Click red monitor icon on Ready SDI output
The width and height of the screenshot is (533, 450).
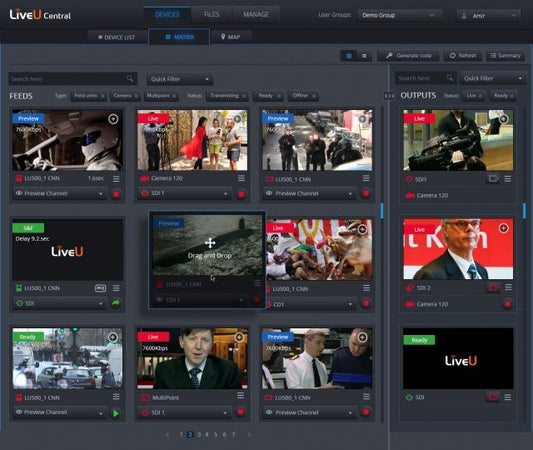pyautogui.click(x=493, y=397)
